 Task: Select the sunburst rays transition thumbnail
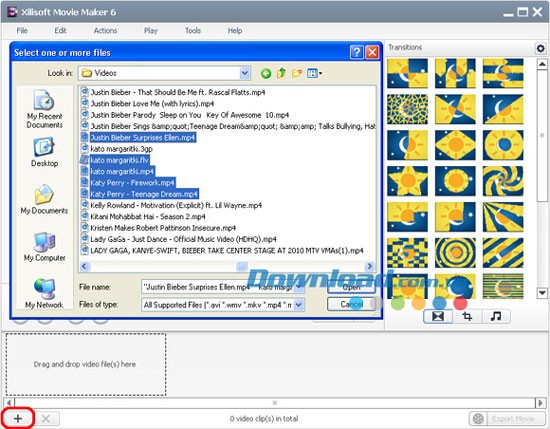503,217
